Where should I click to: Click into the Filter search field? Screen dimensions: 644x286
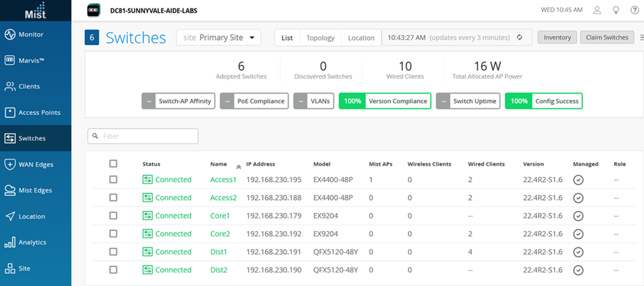tap(143, 136)
